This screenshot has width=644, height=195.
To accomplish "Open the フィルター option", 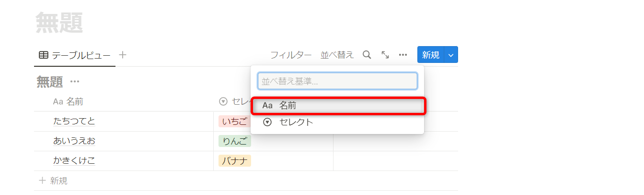I will pyautogui.click(x=291, y=55).
